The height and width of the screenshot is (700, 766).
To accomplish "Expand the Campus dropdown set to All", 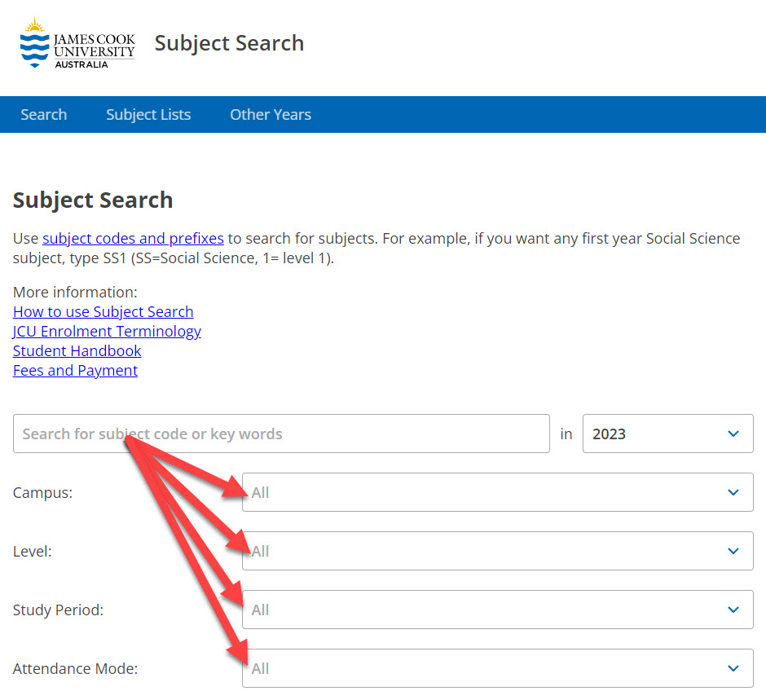I will pos(497,492).
